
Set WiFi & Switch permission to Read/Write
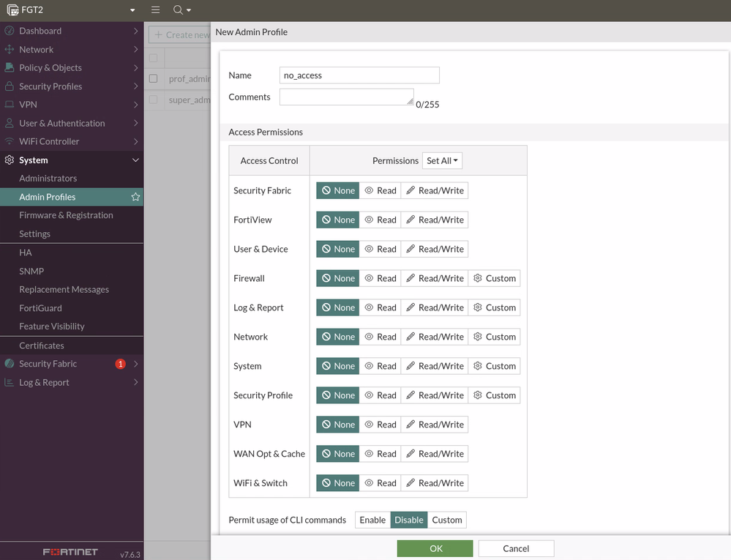(435, 483)
